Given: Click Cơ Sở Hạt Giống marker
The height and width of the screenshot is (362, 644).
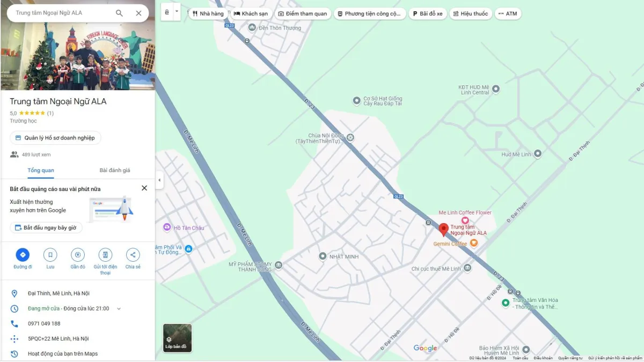Looking at the screenshot, I should click(x=356, y=100).
